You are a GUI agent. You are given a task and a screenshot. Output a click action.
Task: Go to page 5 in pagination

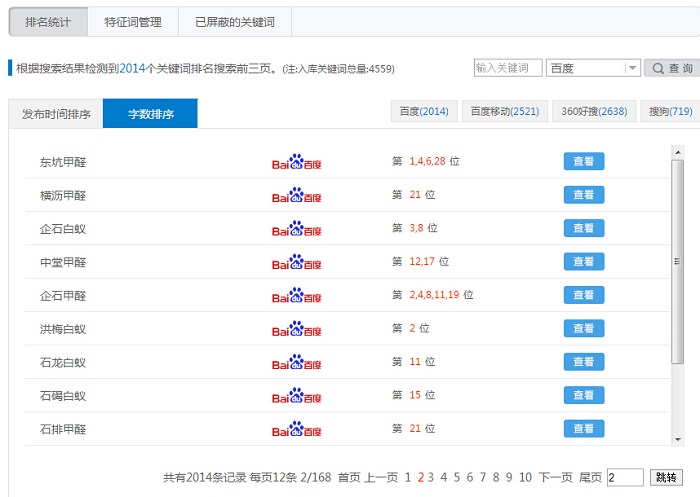[456, 478]
